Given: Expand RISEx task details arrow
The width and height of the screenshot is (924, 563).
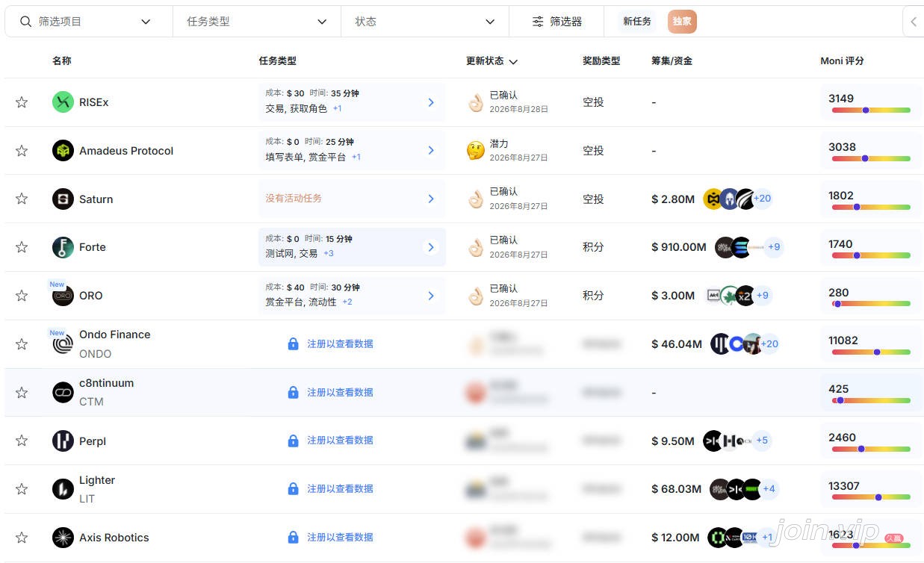Looking at the screenshot, I should (x=431, y=102).
